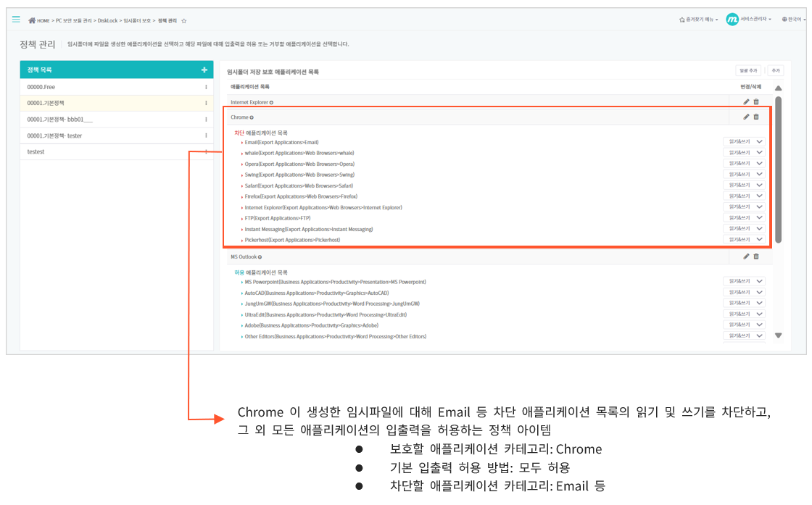This screenshot has width=812, height=505.
Task: Select the FTP(Export Applications>FTP) entry
Action: 278,218
